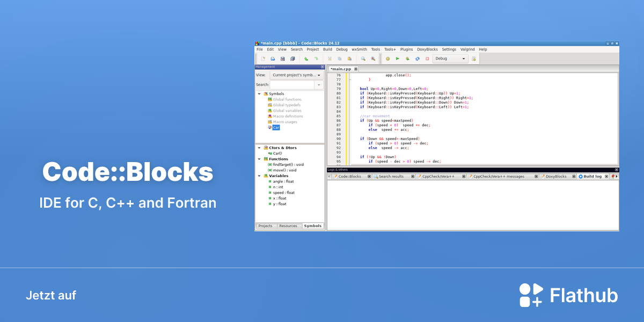Click the Find magnifier toolbar icon
Screen dimensions: 644x322
tap(363, 58)
